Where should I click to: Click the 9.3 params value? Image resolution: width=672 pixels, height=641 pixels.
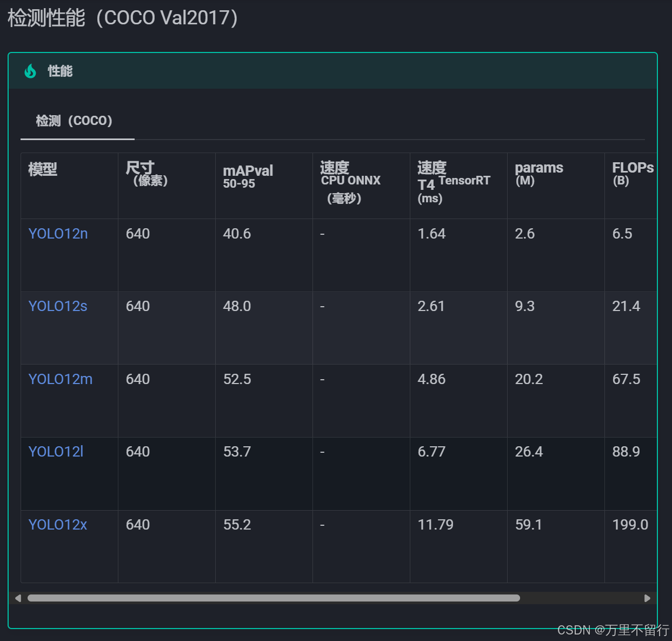[525, 306]
